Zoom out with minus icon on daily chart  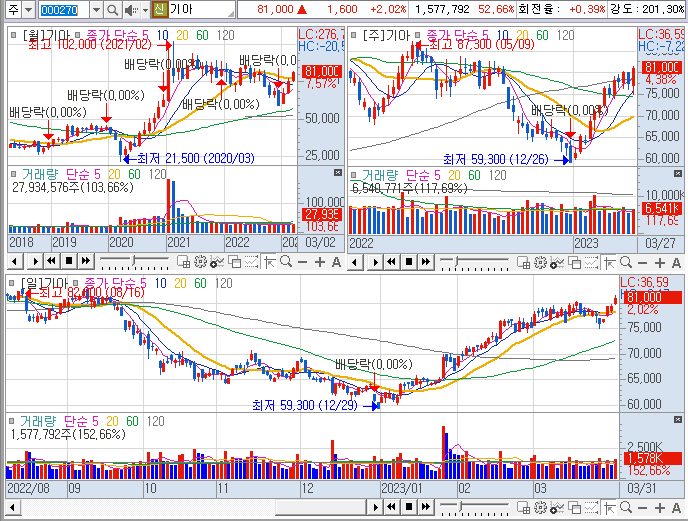[x=642, y=508]
